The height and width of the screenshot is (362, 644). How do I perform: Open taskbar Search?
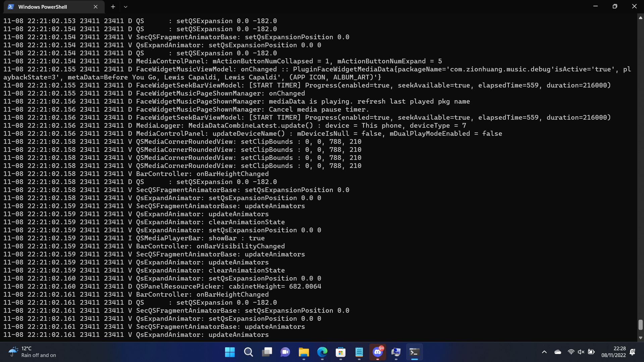[x=248, y=352]
